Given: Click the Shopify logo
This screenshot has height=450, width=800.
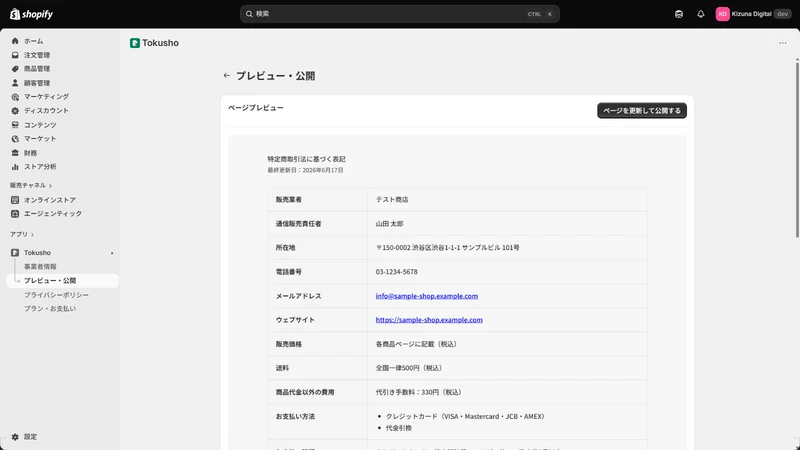Looking at the screenshot, I should tap(32, 14).
